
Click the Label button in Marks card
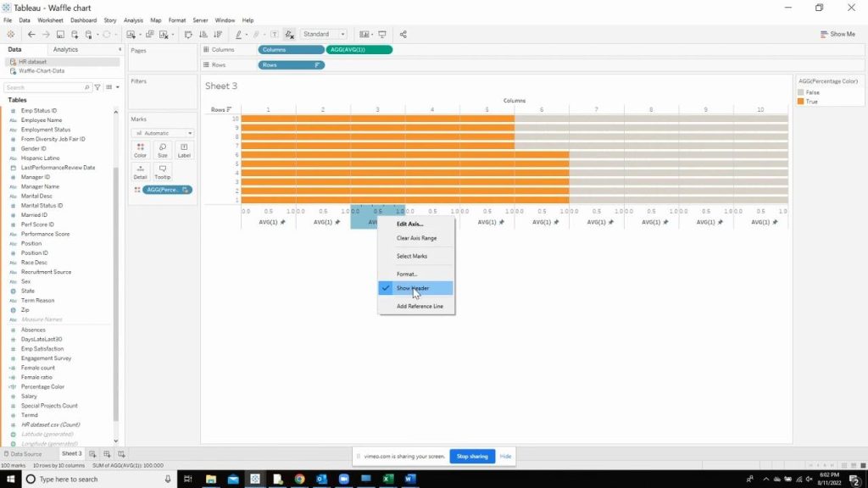click(x=184, y=149)
